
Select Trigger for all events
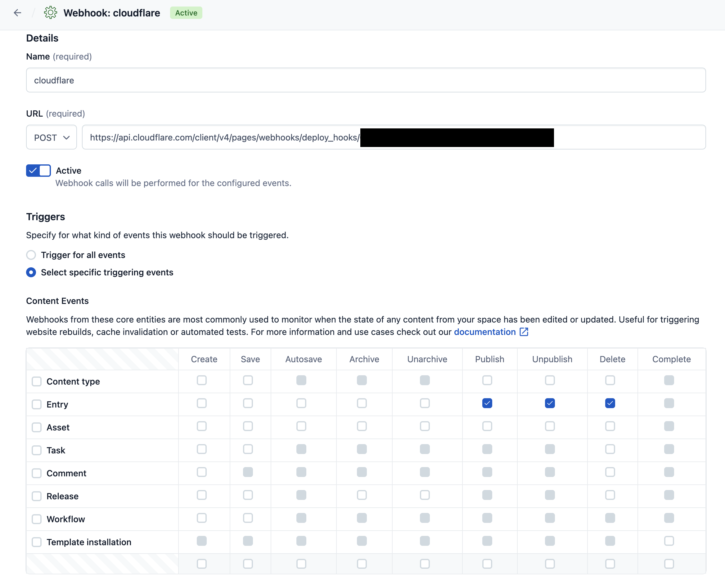[31, 255]
